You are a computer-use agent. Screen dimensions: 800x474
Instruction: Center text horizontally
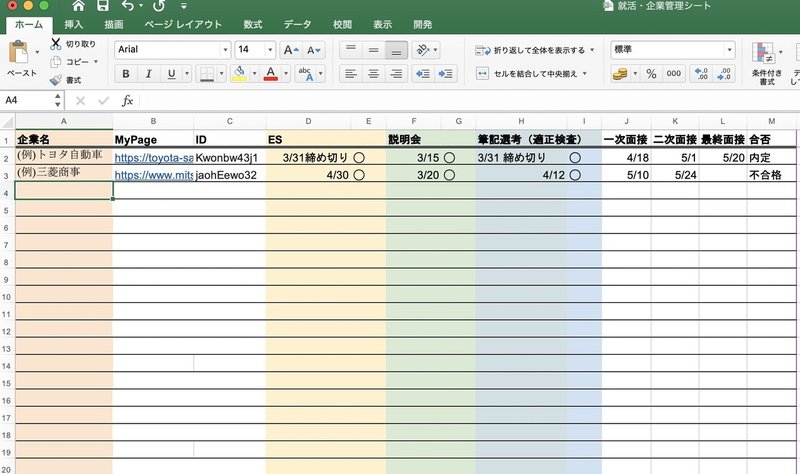click(x=373, y=74)
